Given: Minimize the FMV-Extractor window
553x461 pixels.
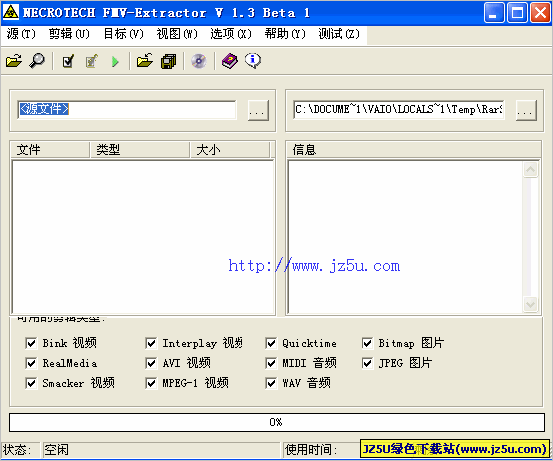Looking at the screenshot, I should (x=494, y=13).
